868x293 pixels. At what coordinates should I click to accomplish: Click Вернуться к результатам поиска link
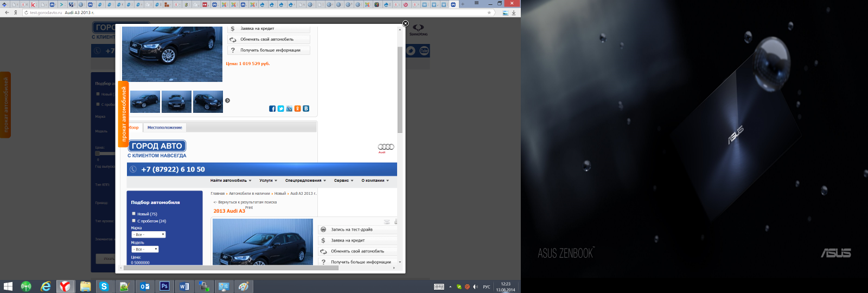[x=245, y=202]
